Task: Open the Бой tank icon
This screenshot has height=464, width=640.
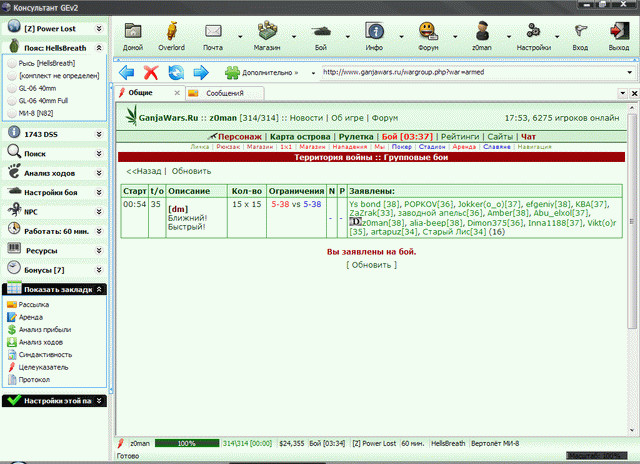Action: tap(321, 31)
